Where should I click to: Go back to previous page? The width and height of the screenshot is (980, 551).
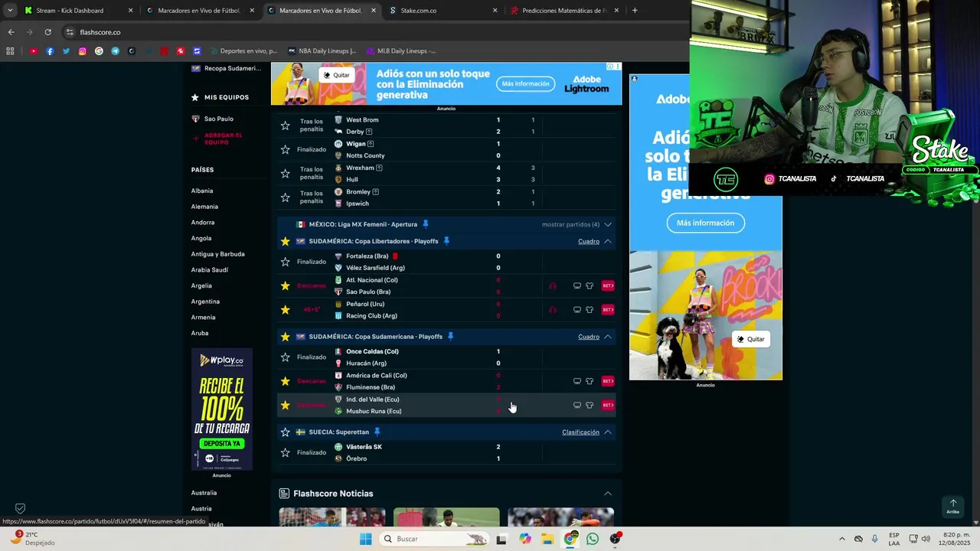11,32
